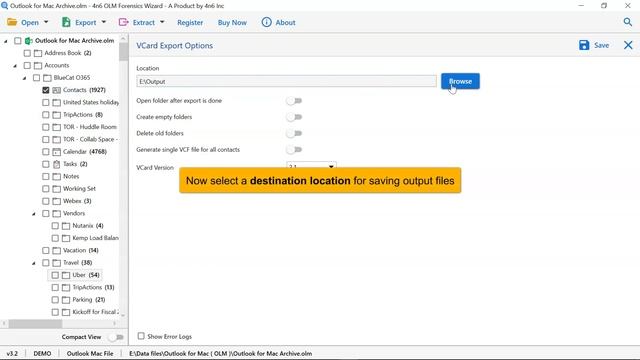Click the Open folder icon
This screenshot has width=640, height=360.
(x=12, y=22)
